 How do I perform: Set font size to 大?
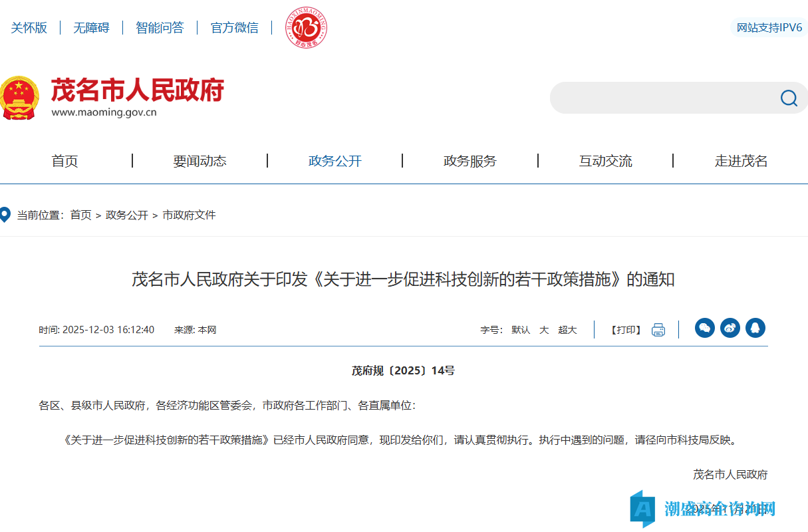pos(544,330)
